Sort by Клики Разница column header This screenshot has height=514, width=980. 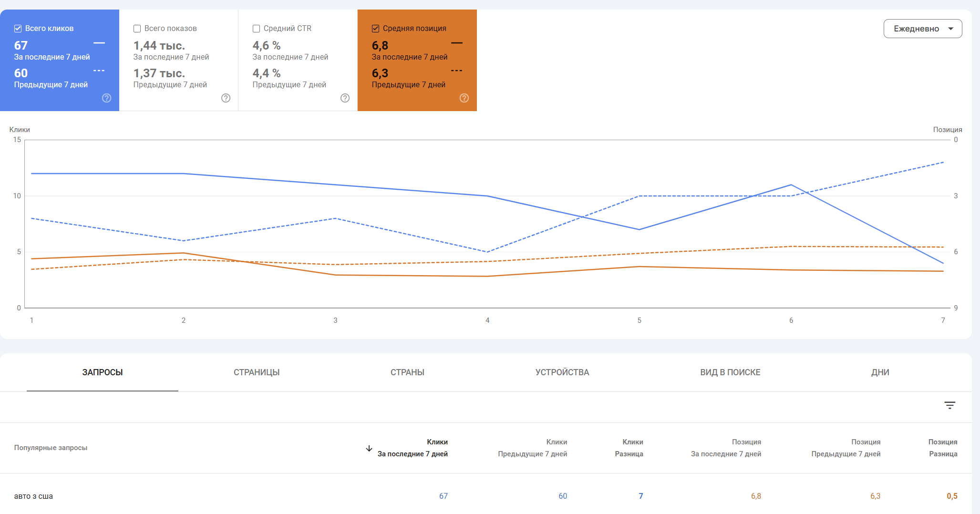629,448
